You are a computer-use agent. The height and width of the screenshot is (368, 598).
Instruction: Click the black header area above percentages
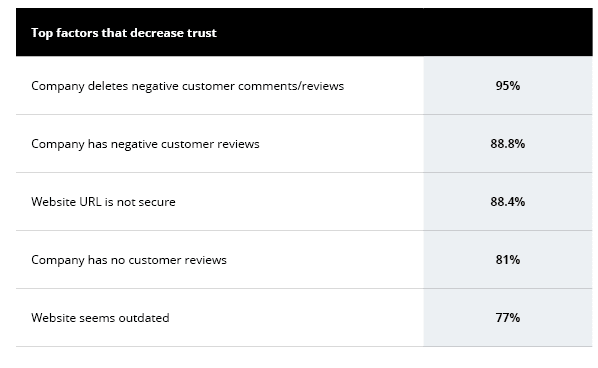pos(508,32)
